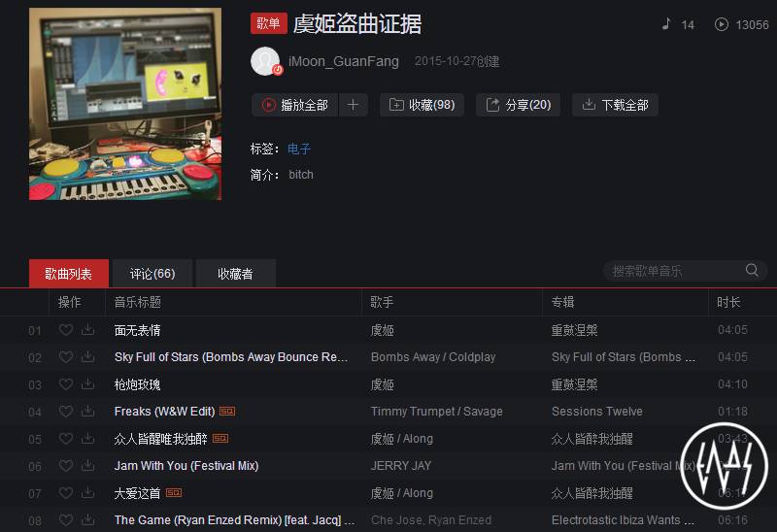Screen dimensions: 777x532
Task: Click the 电子 tag link
Action: [x=299, y=149]
